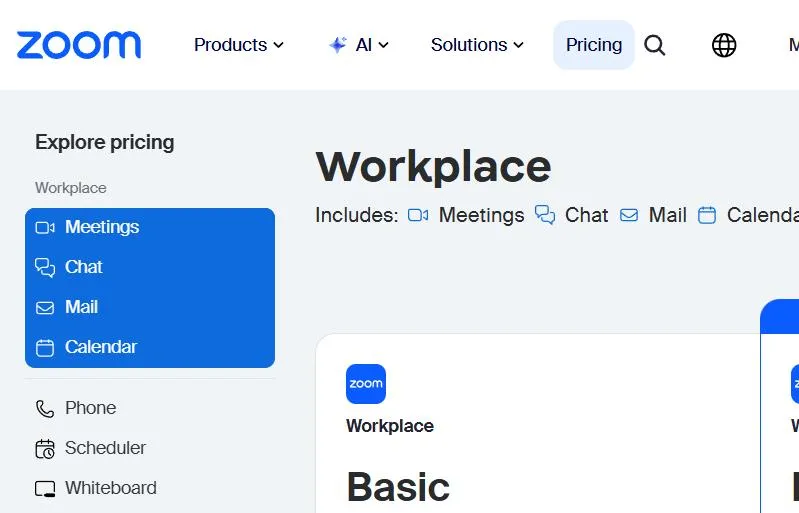
Task: Click Mail text in Includes row
Action: pyautogui.click(x=668, y=215)
